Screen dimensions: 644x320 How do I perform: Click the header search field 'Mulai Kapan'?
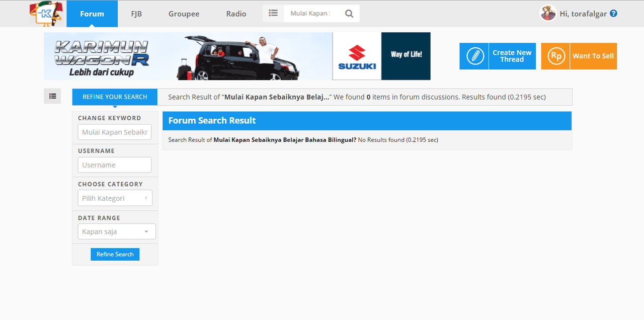tap(311, 14)
